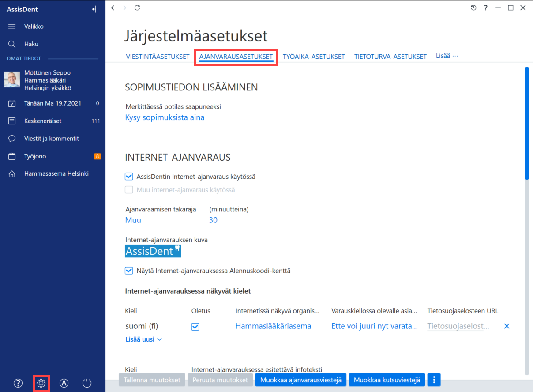
Task: Expand the Lisää uusi dropdown
Action: (144, 339)
